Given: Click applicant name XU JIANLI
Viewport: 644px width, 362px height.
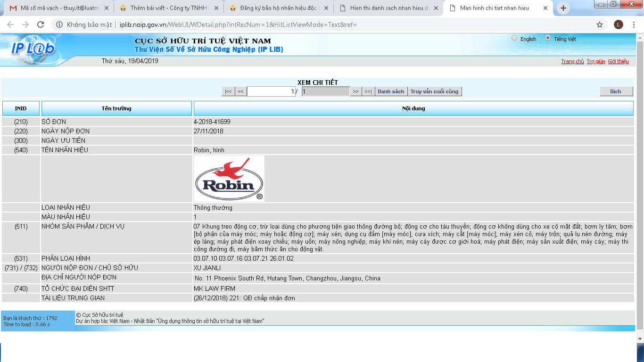Looking at the screenshot, I should (207, 268).
